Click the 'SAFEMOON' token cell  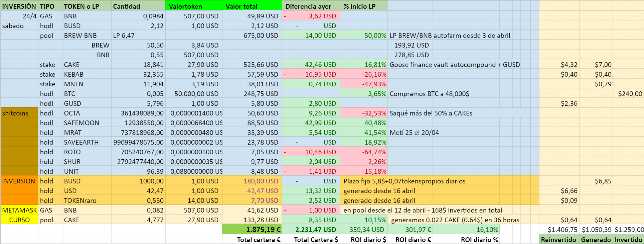[87, 123]
